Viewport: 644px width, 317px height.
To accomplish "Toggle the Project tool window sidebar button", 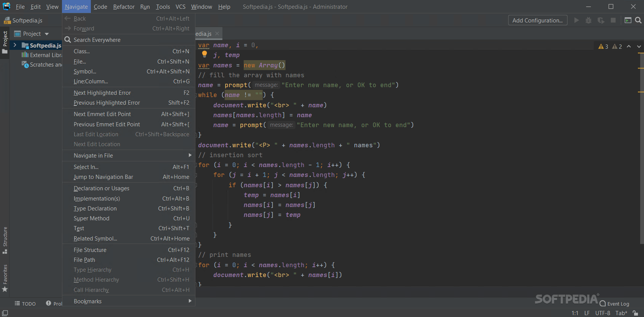I will point(5,42).
